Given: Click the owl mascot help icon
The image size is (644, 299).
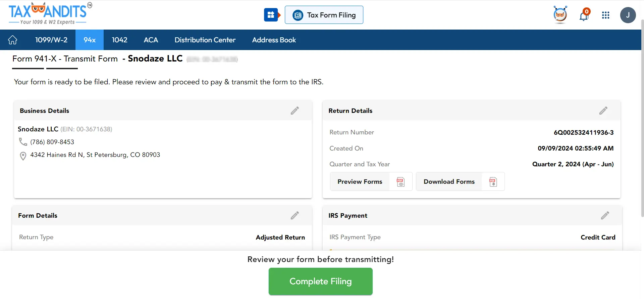Looking at the screenshot, I should click(560, 15).
